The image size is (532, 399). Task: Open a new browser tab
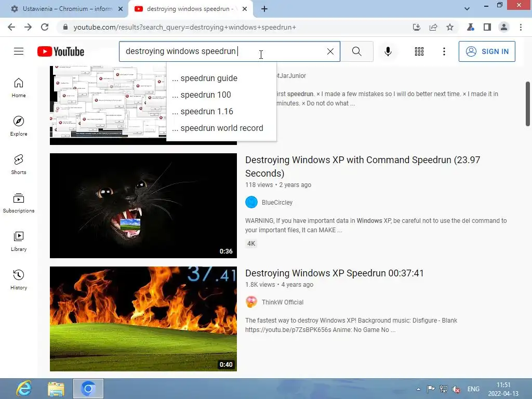coord(264,9)
